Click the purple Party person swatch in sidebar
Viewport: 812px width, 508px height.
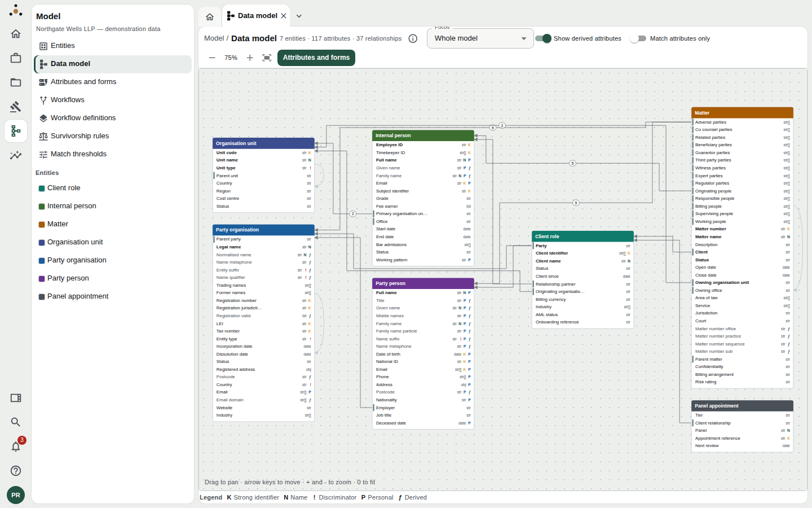click(42, 279)
